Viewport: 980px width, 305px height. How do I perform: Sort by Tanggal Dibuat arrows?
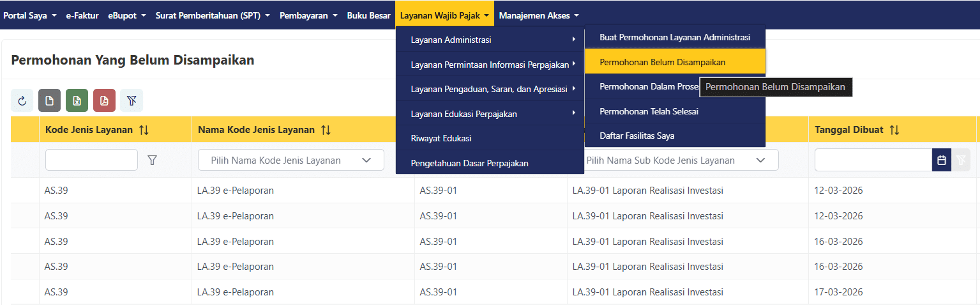tap(894, 130)
